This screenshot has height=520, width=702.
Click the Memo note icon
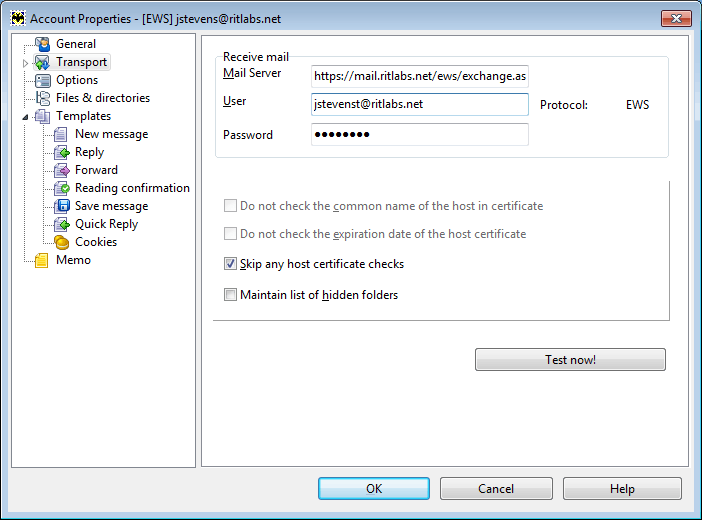[x=42, y=260]
